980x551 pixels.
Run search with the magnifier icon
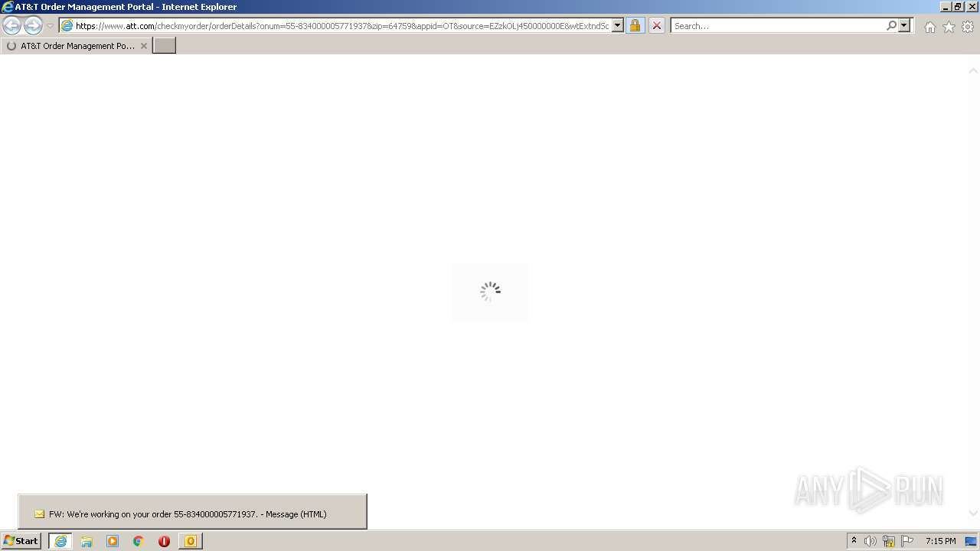click(891, 26)
